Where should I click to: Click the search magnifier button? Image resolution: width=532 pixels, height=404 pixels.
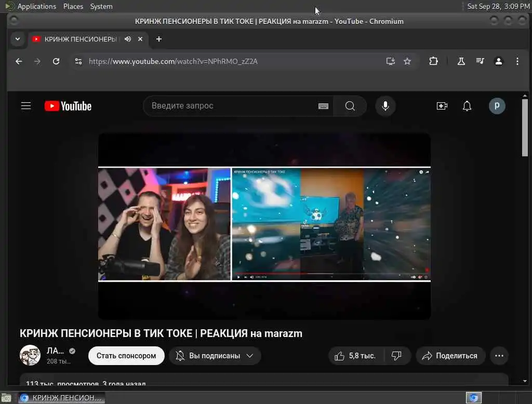click(350, 106)
